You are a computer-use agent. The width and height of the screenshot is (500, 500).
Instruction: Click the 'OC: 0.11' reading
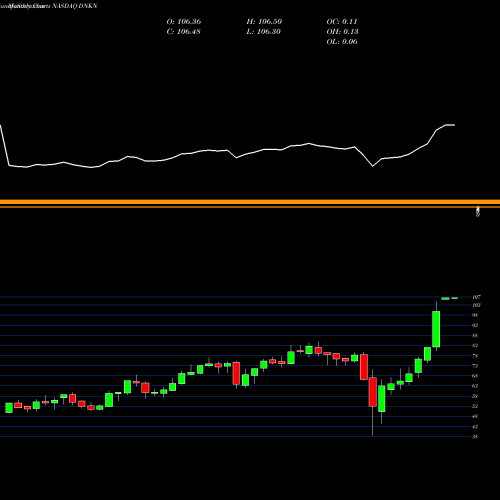(342, 22)
